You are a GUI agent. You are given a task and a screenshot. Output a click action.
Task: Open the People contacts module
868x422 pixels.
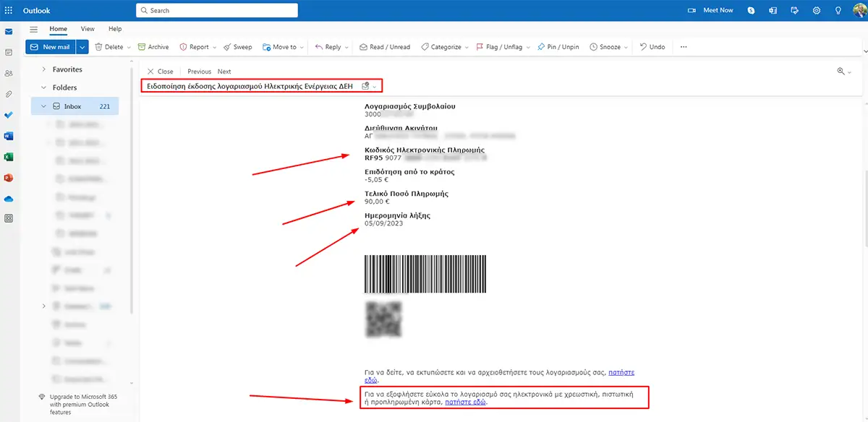point(9,73)
